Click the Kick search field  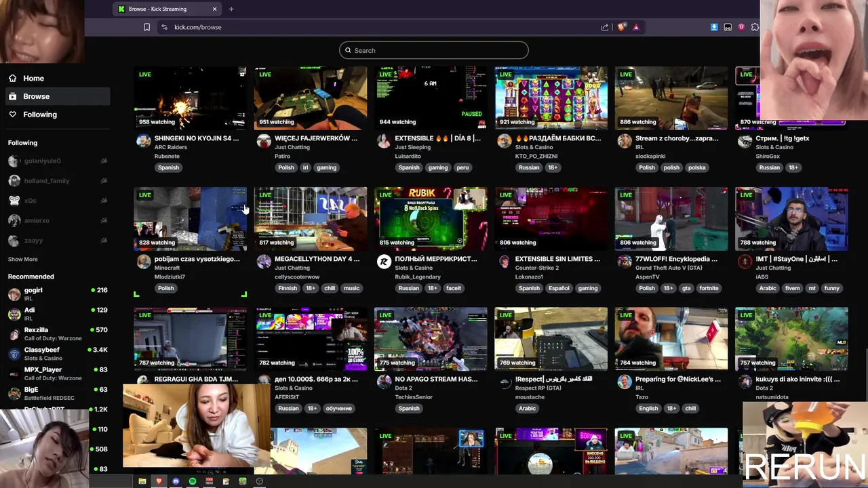pos(434,50)
